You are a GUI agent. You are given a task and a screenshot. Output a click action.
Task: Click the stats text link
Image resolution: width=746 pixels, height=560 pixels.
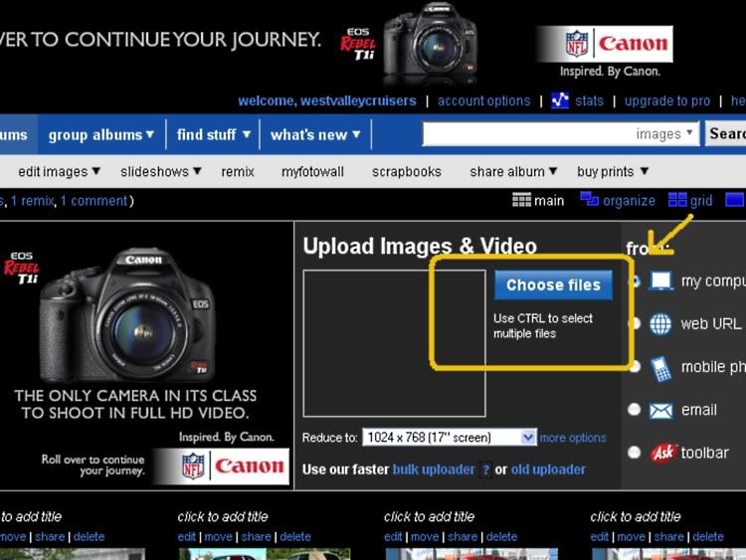tap(589, 100)
